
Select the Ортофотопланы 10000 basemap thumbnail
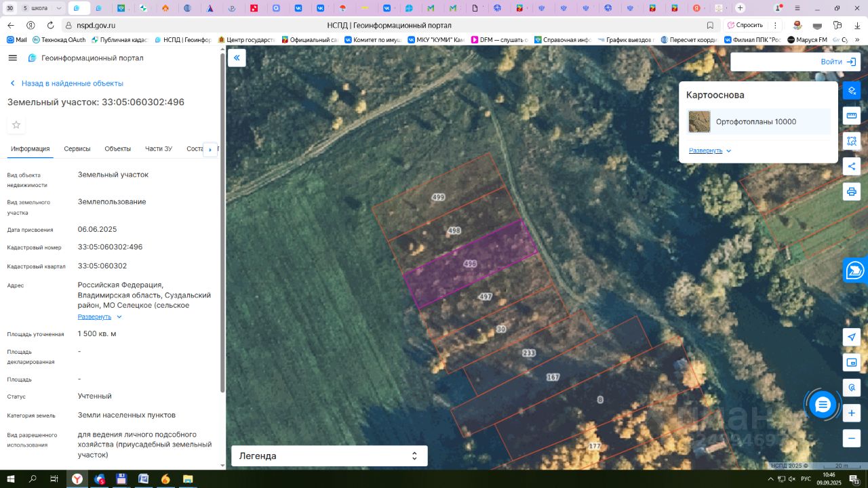(699, 122)
